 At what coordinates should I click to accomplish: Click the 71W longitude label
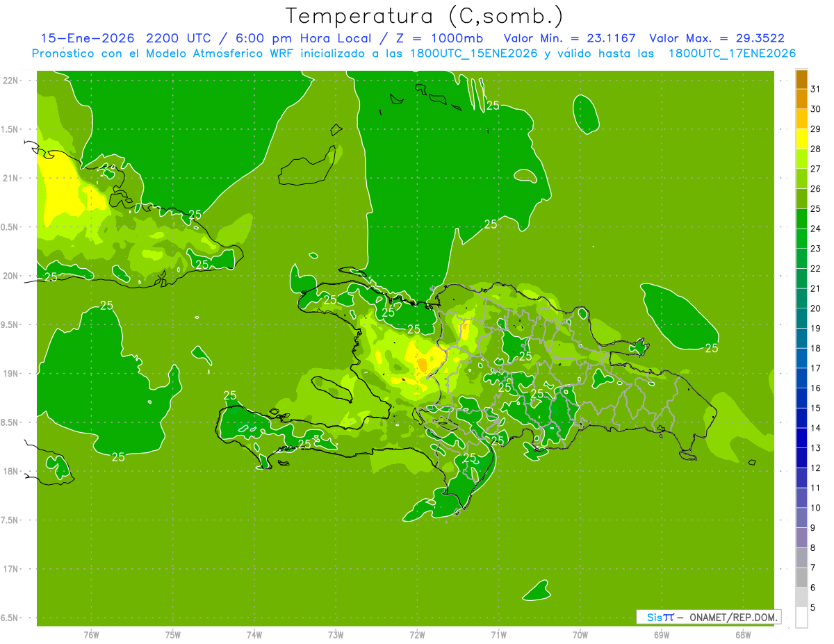498,635
